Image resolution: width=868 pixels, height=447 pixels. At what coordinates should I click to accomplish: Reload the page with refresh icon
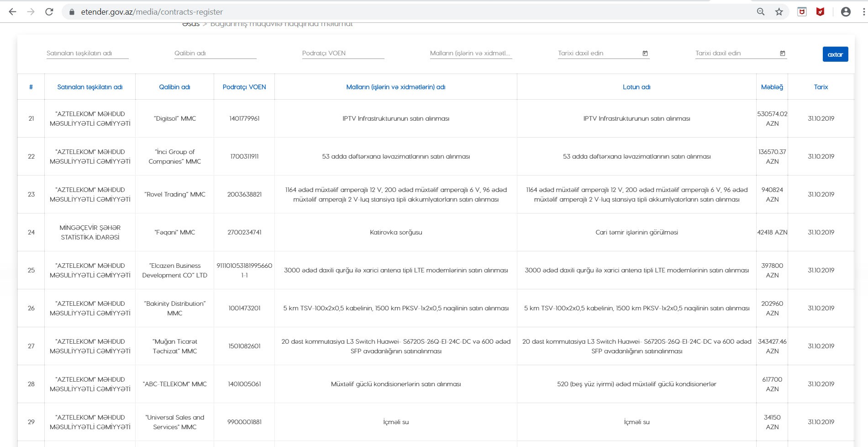click(49, 12)
